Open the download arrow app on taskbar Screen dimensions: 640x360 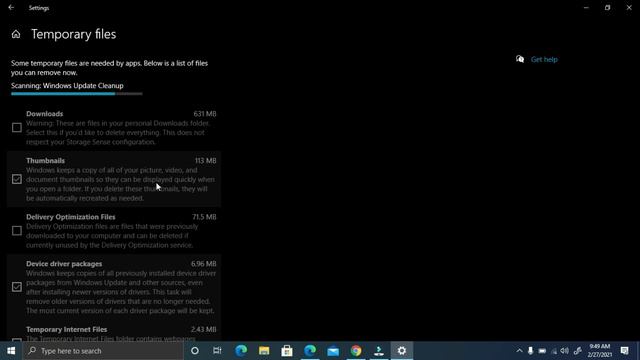pos(379,351)
